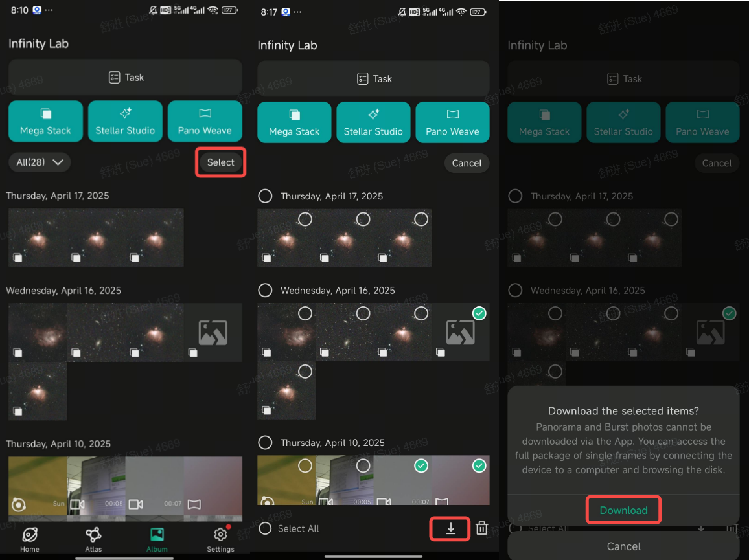749x560 pixels.
Task: Open the Task list in the left screen
Action: [125, 77]
